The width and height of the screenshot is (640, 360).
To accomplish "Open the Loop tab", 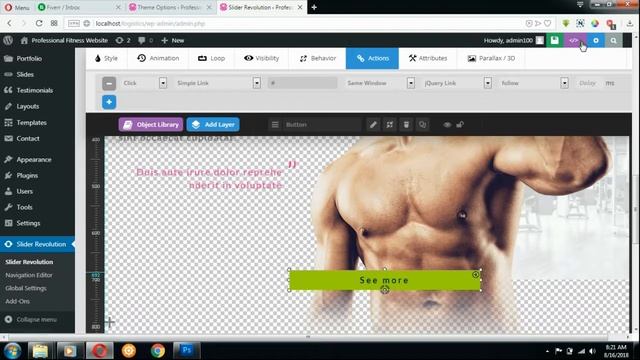I will [211, 58].
